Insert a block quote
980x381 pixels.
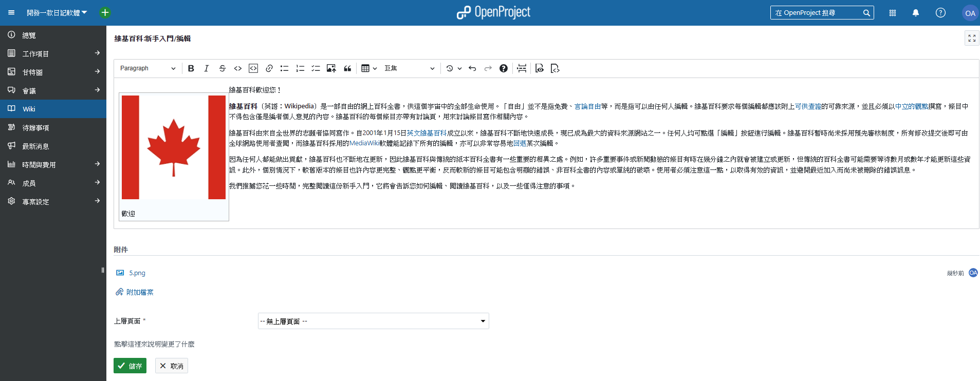point(347,68)
